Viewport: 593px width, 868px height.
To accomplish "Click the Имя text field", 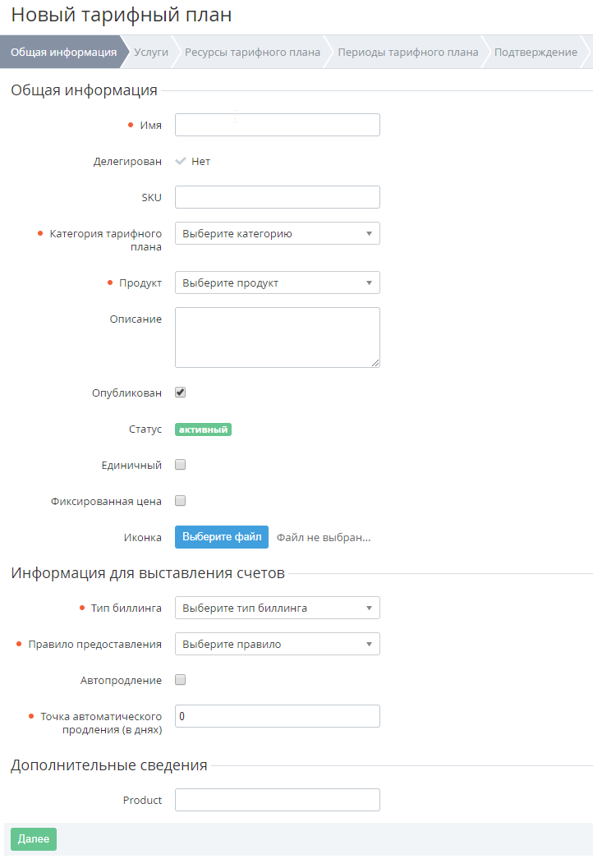I will pyautogui.click(x=278, y=125).
